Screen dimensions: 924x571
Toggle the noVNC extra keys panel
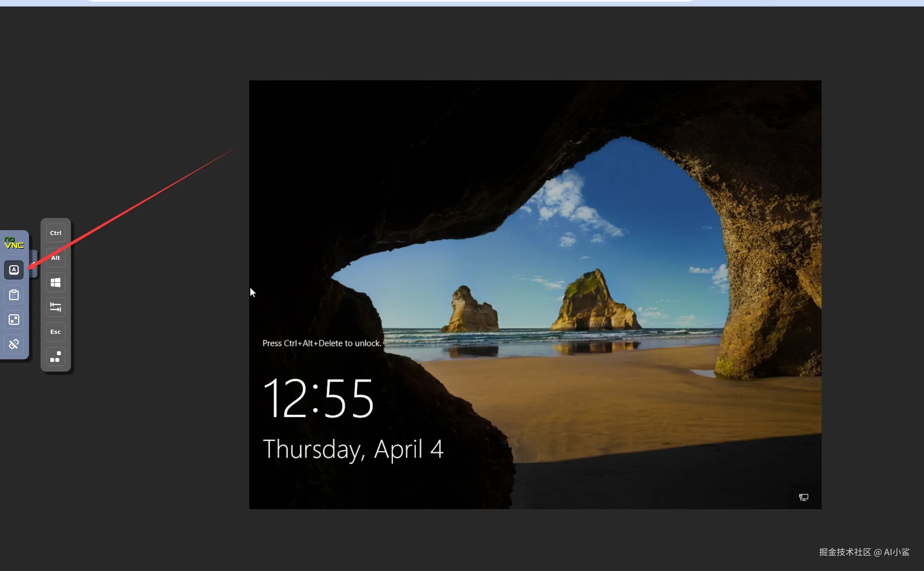tap(14, 270)
